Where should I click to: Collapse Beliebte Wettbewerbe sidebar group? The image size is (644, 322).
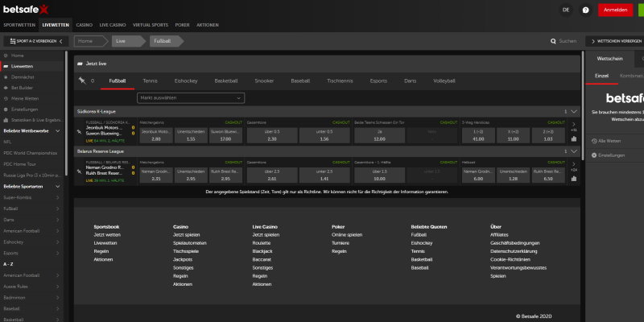57,131
